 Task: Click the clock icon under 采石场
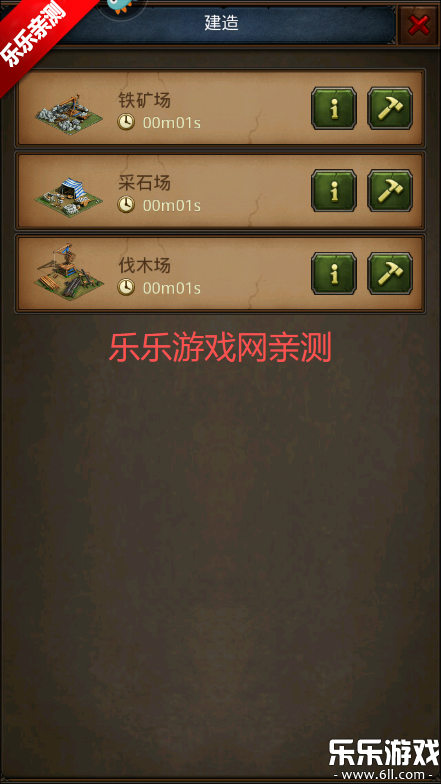[x=126, y=204]
